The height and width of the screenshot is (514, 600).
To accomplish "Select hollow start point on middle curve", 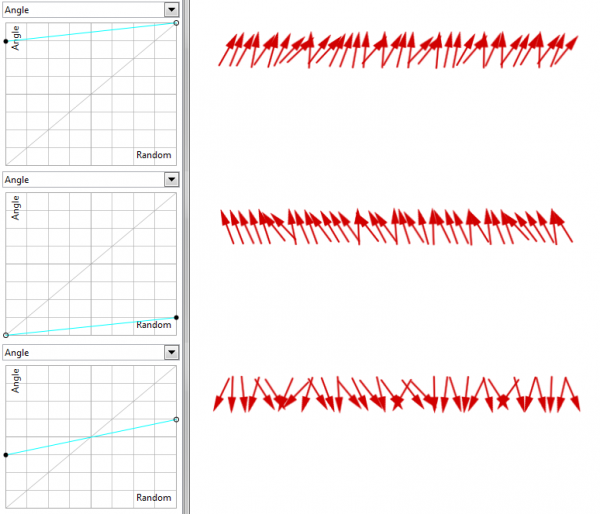I will click(6, 335).
